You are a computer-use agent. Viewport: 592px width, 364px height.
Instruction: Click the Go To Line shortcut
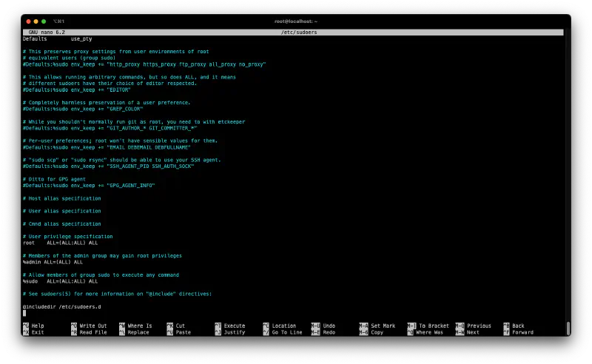coord(283,332)
